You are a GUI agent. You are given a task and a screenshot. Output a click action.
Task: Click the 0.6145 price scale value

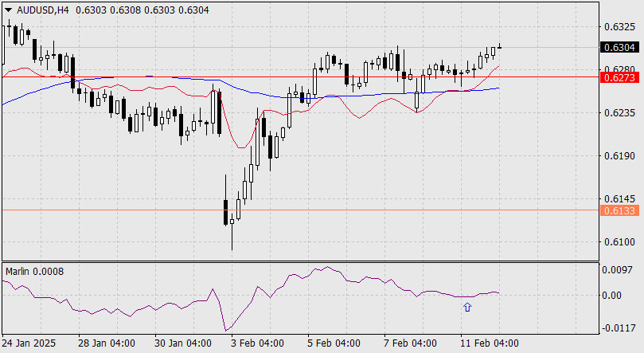[619, 199]
